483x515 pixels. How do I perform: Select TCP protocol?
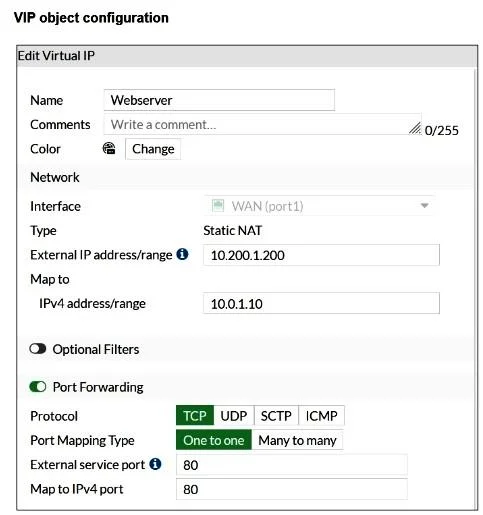pos(195,416)
